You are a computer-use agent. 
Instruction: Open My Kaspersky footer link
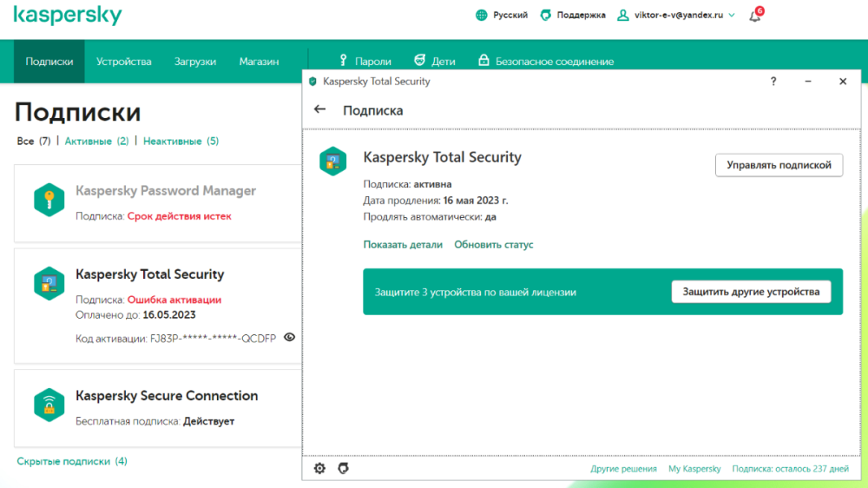coord(694,469)
